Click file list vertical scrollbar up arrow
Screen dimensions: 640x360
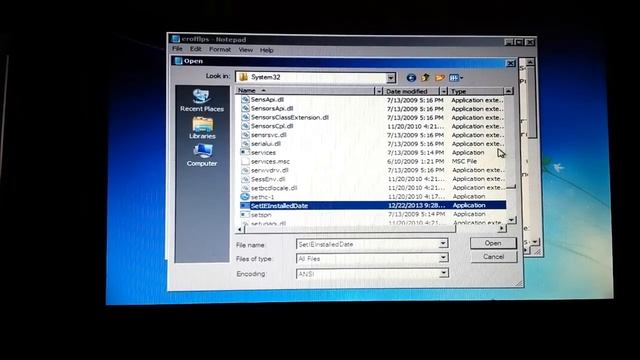(x=509, y=91)
